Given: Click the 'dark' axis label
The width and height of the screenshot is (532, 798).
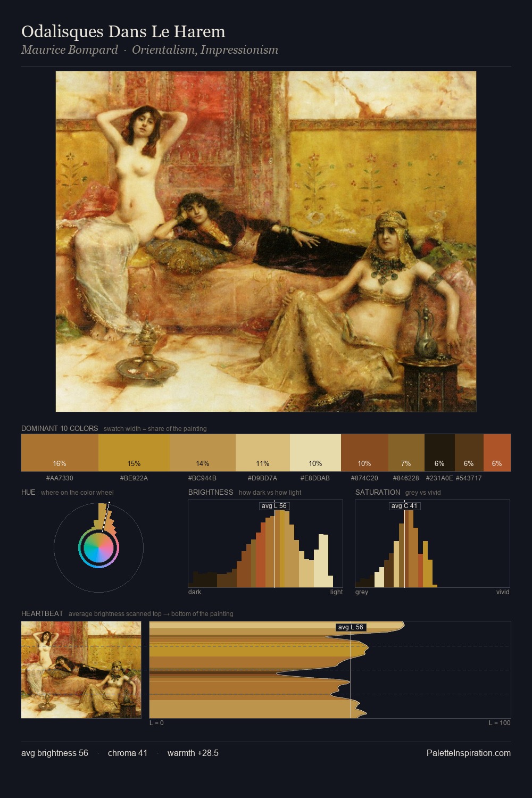Looking at the screenshot, I should tap(195, 592).
